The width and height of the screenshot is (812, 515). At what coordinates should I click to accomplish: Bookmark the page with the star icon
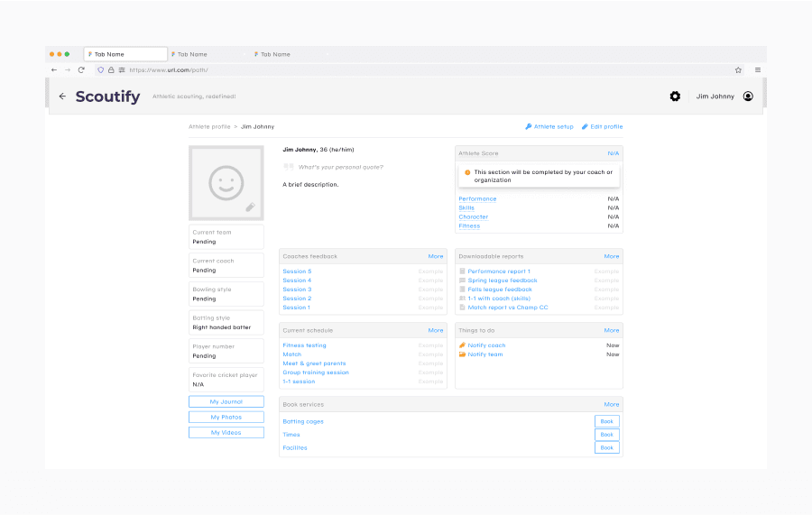tap(738, 69)
